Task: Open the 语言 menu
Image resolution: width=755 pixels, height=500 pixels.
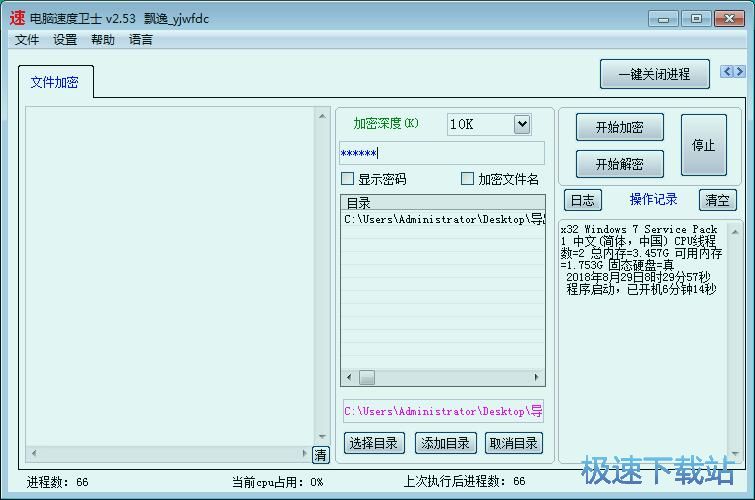Action: click(141, 39)
